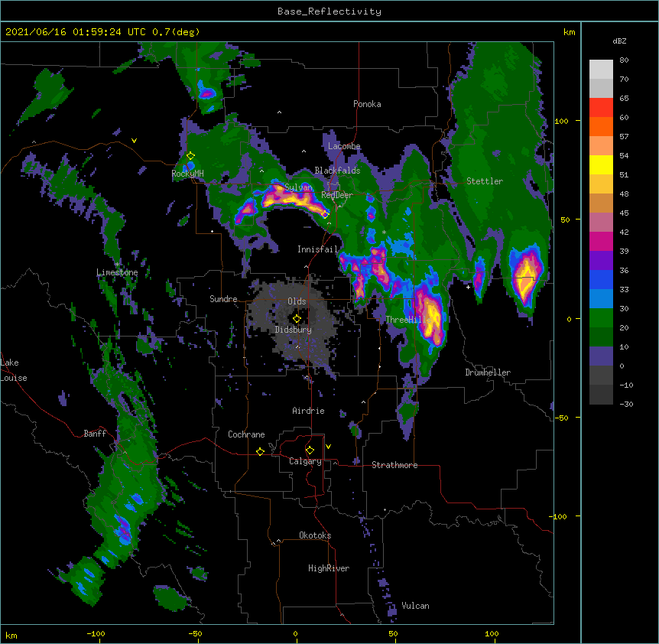Image resolution: width=659 pixels, height=644 pixels.
Task: Select the yellow v marker east of Calgary diamond
Action: tap(328, 447)
